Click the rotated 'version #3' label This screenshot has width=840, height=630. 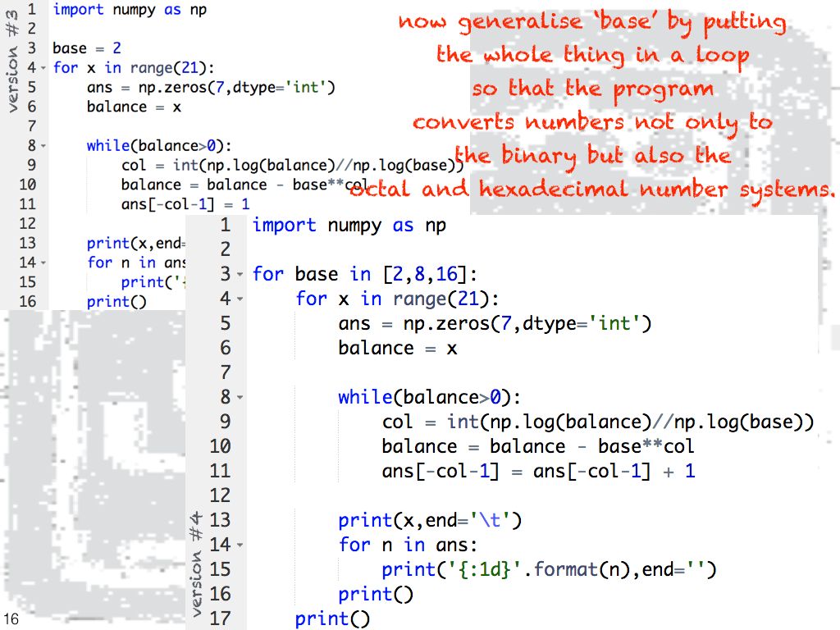(x=12, y=57)
